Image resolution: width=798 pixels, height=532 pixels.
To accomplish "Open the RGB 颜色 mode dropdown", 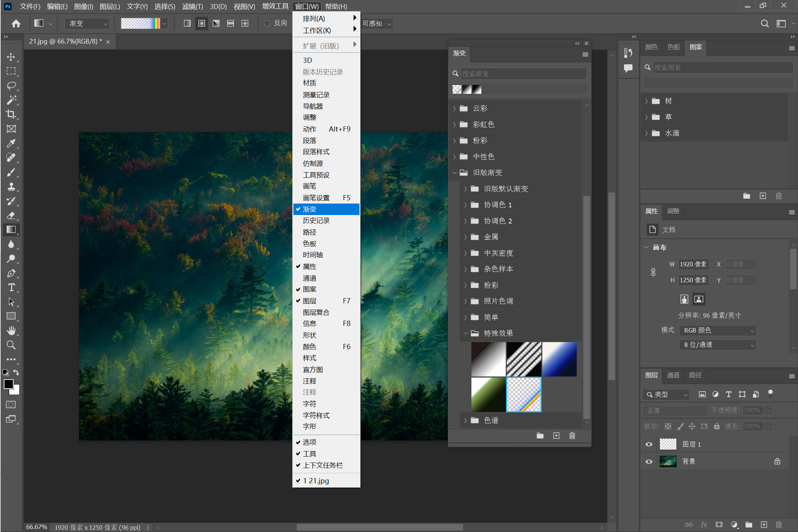I will tap(717, 330).
